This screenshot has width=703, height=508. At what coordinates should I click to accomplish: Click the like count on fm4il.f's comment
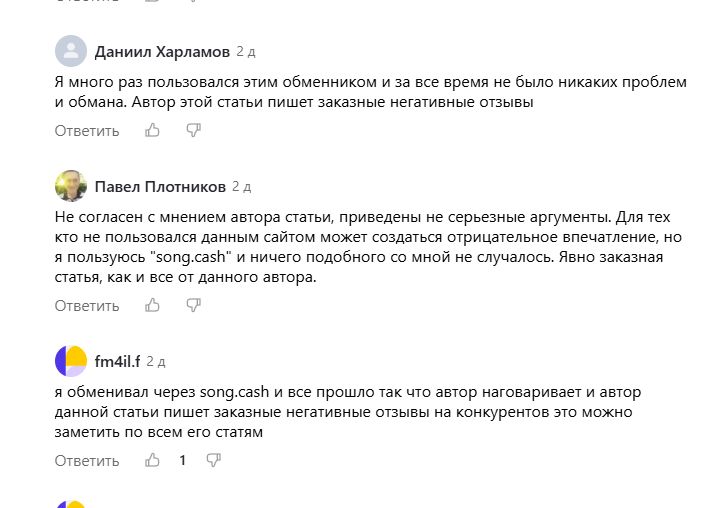tap(182, 460)
